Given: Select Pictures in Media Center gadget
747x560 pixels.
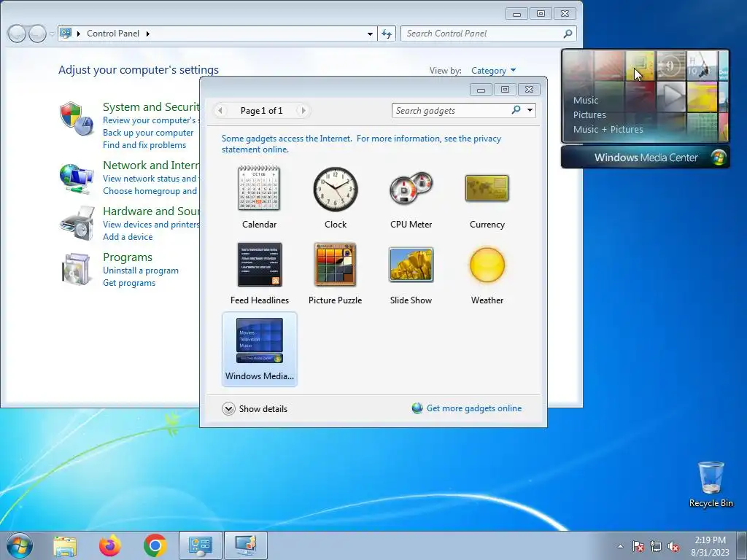Looking at the screenshot, I should coord(589,114).
